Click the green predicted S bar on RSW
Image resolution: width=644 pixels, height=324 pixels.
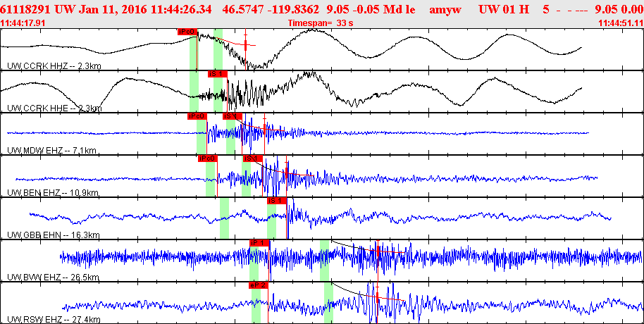(328, 303)
